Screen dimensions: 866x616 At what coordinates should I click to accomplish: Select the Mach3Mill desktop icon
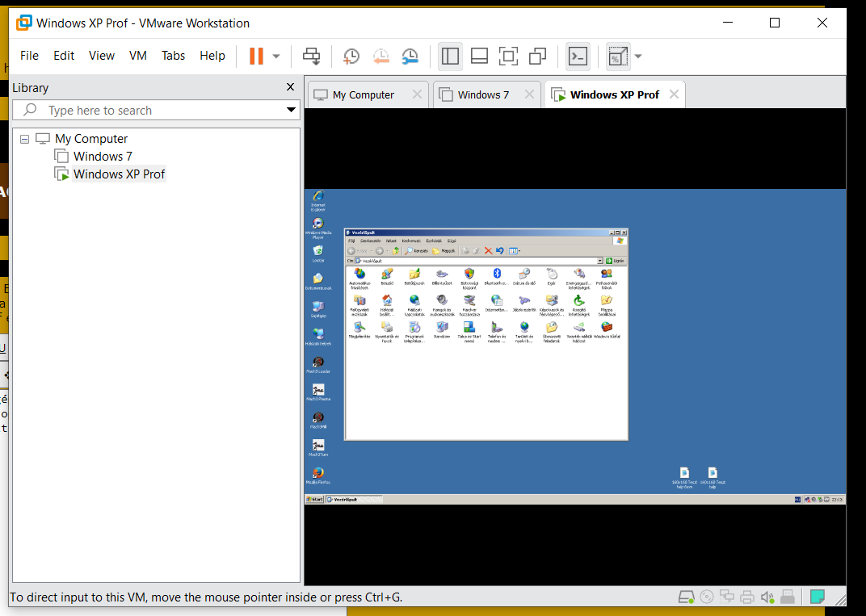318,420
